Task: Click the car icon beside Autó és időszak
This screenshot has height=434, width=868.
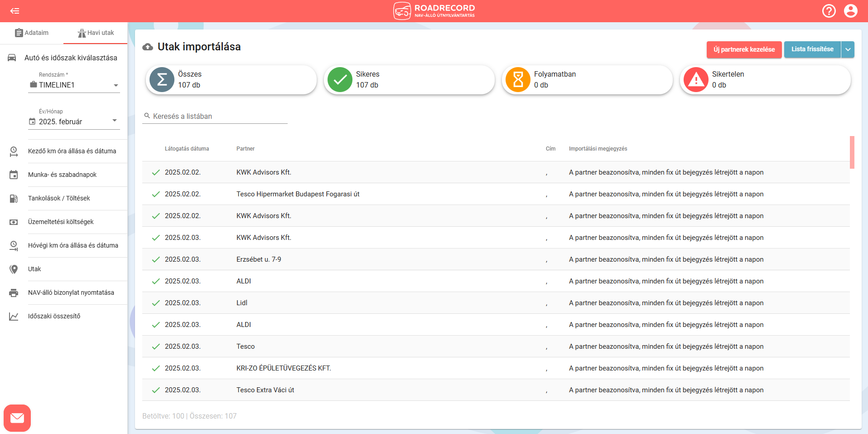Action: point(12,58)
